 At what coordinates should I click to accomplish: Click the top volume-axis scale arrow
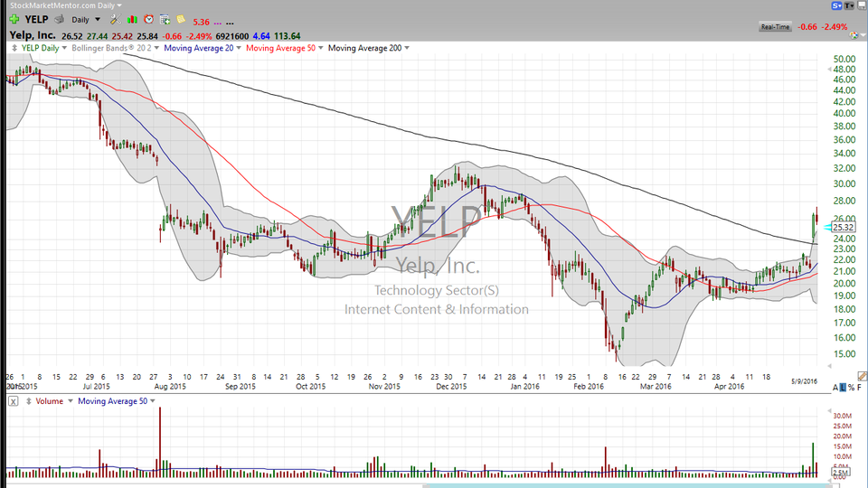829,411
